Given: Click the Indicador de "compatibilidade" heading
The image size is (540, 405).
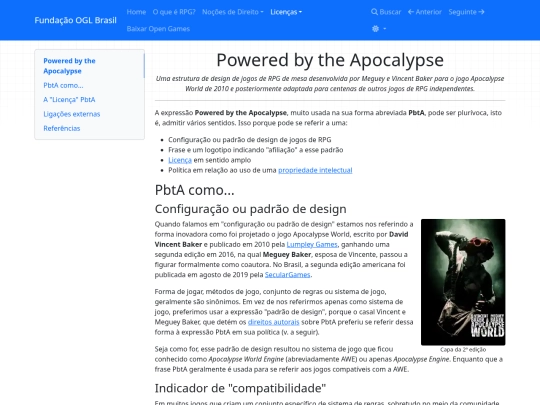Looking at the screenshot, I should coord(240,388).
